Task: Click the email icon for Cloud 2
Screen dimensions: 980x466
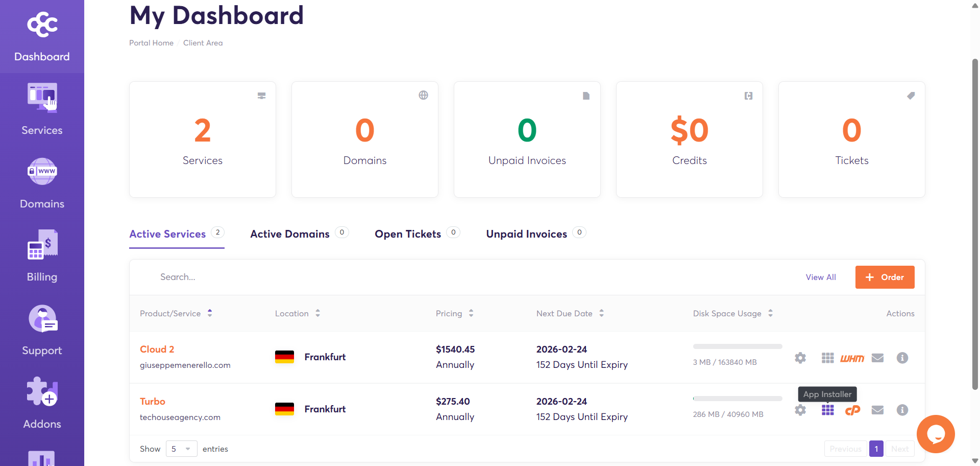Action: [x=877, y=358]
